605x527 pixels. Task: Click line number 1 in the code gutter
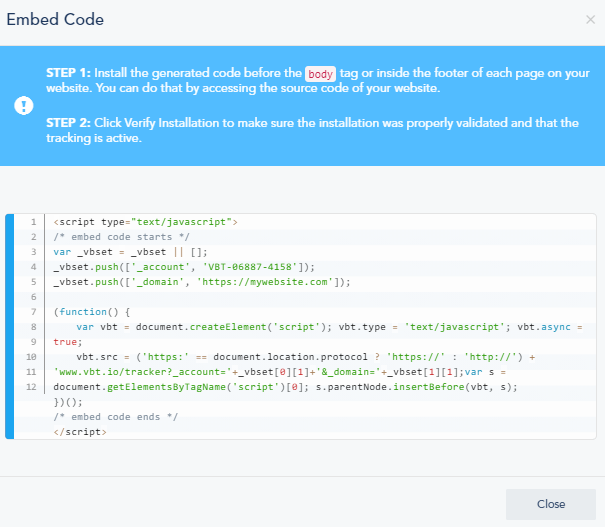click(33, 222)
